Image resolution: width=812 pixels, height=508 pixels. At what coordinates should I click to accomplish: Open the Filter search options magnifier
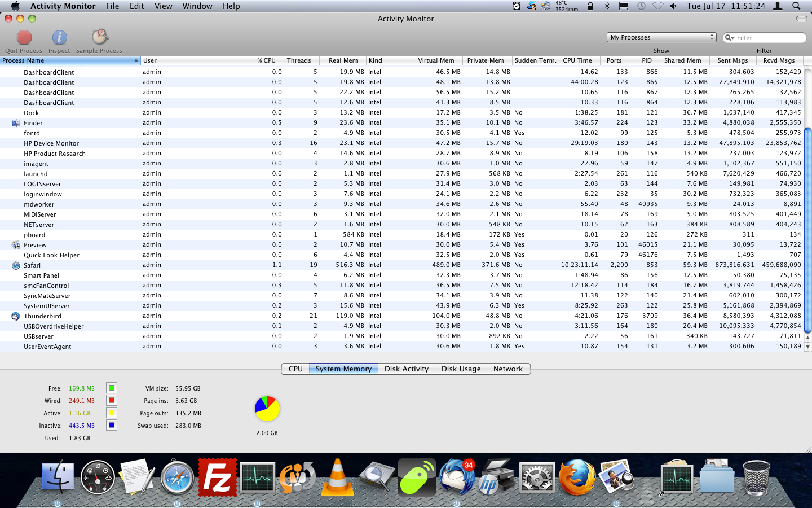(730, 38)
